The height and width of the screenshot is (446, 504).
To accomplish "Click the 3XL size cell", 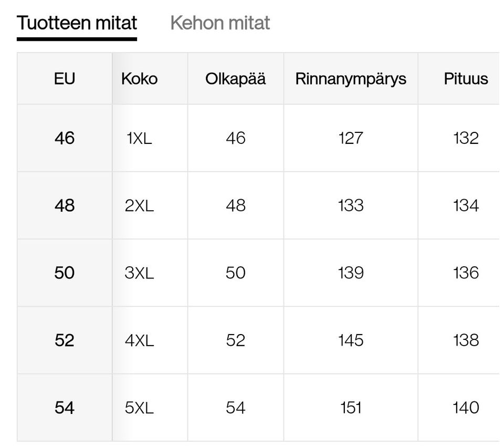I will pyautogui.click(x=139, y=273).
